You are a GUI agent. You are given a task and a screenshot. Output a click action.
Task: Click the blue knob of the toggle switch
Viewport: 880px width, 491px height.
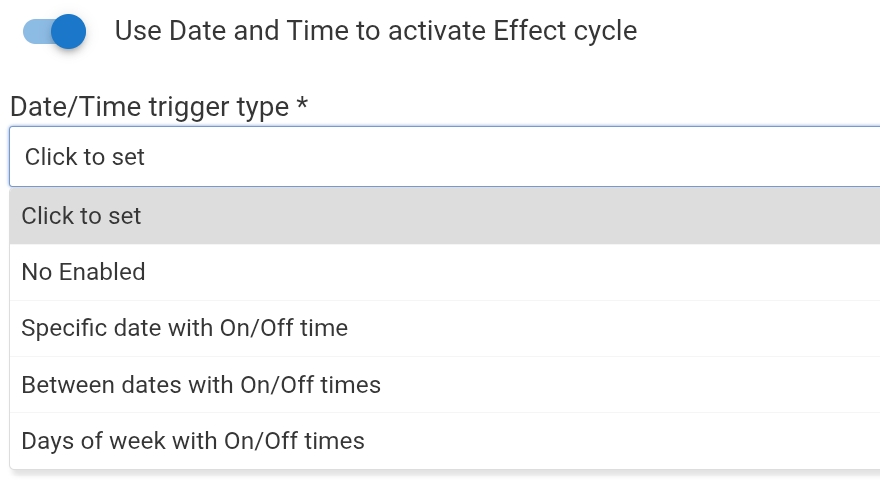tap(68, 31)
